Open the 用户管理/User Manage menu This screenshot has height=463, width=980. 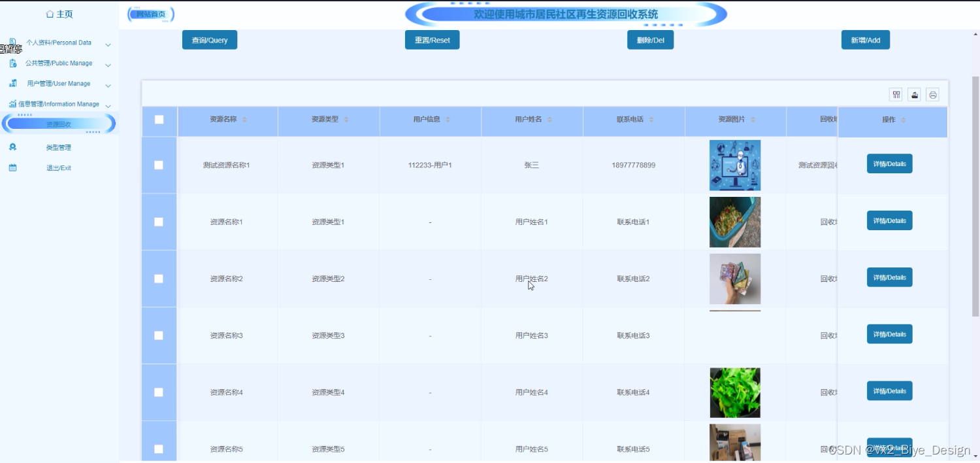59,84
